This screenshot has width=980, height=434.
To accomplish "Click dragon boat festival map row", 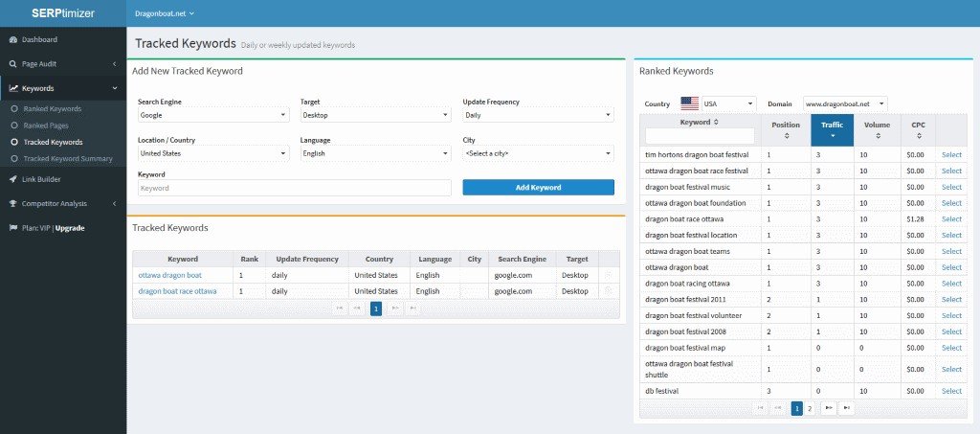I will pos(803,348).
